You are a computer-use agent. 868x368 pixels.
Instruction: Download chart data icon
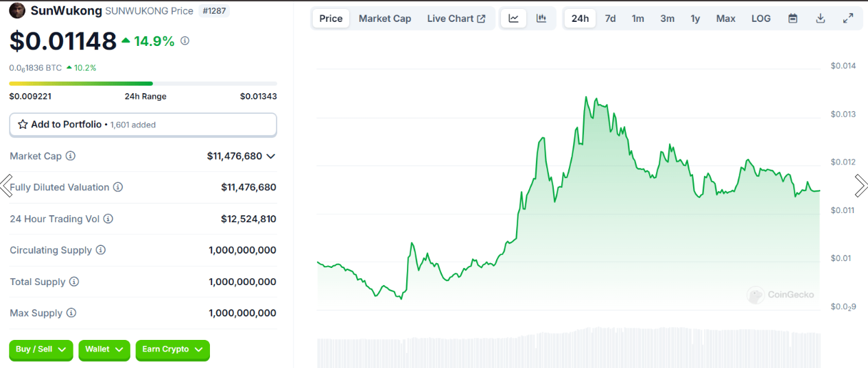[x=820, y=19]
